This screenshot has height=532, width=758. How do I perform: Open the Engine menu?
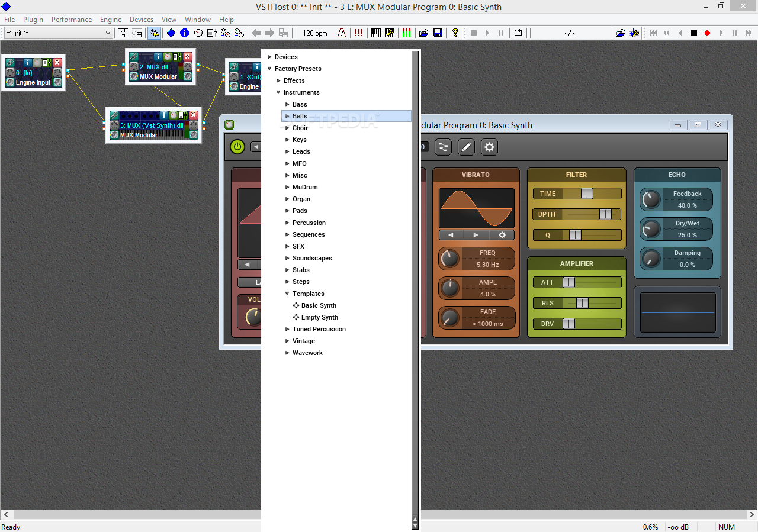[x=111, y=20]
